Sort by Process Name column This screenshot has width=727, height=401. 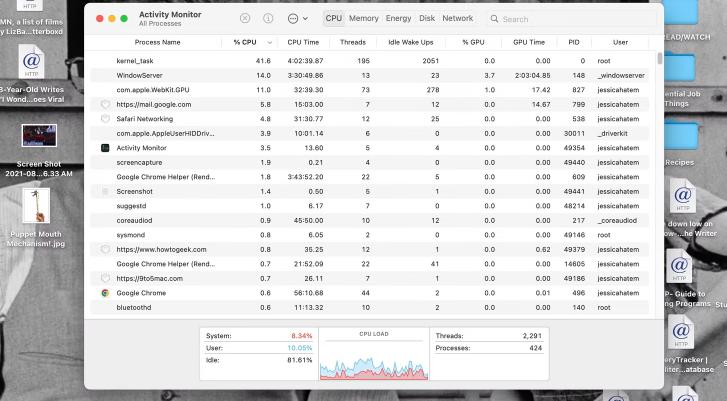(x=157, y=42)
